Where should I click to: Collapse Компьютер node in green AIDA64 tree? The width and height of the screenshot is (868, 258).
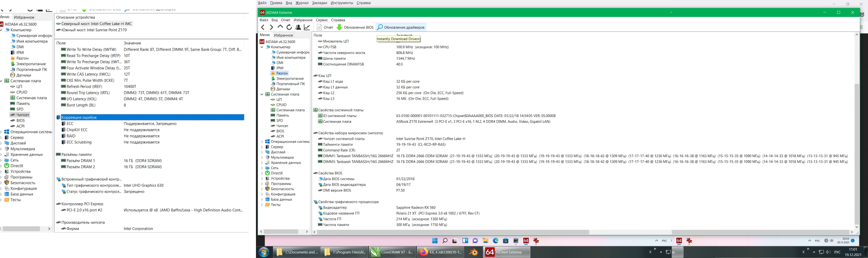pyautogui.click(x=262, y=47)
